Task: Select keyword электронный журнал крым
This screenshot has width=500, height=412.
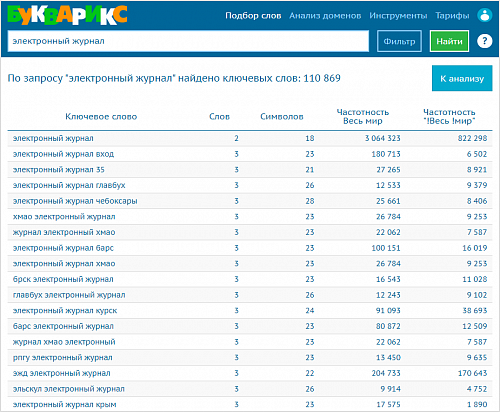Action: [x=64, y=405]
